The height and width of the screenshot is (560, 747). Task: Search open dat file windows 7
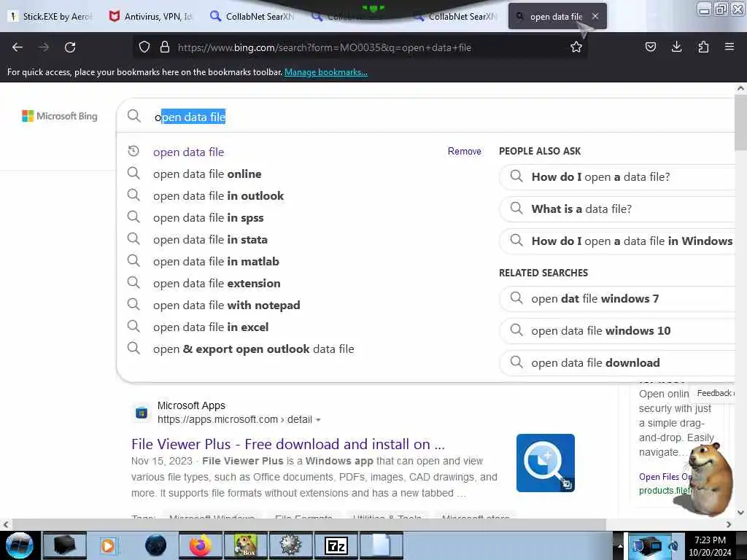click(x=618, y=298)
